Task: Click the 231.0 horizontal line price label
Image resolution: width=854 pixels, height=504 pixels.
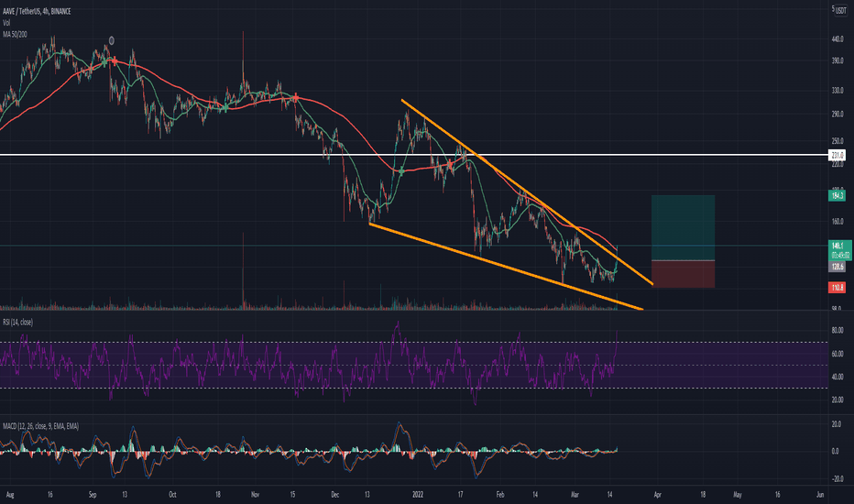Action: tap(837, 155)
